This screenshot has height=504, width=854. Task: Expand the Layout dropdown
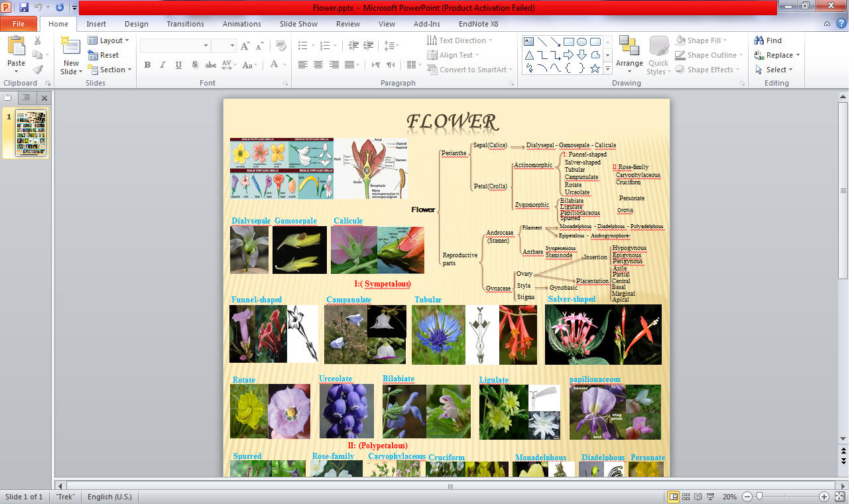click(x=109, y=40)
